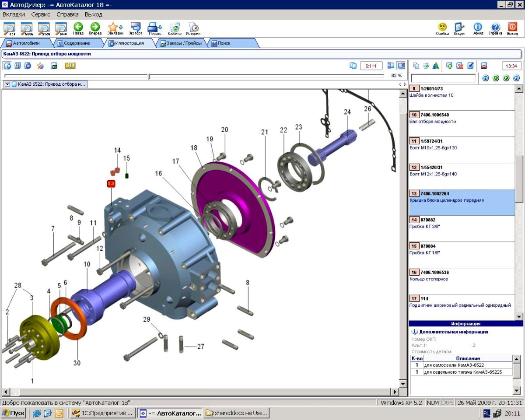Screen dimensions: 525x420
Task: Set illustration zoom to 50%
Action: click(27, 29)
